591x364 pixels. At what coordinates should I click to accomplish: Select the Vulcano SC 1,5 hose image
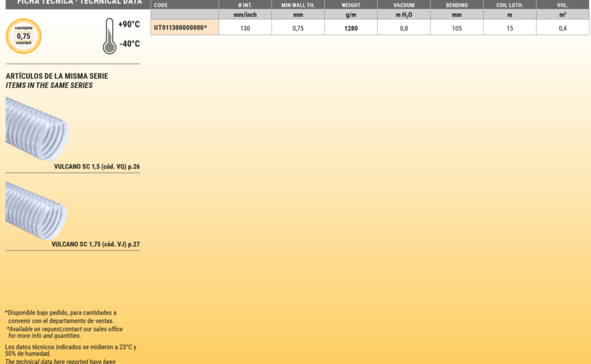pyautogui.click(x=37, y=128)
